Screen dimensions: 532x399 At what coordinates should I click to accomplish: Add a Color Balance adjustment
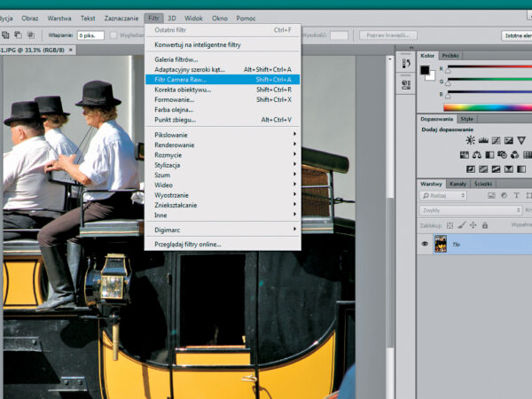click(x=478, y=155)
